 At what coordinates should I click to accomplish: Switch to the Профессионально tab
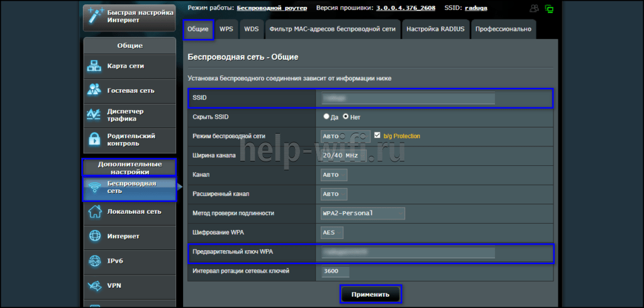[x=503, y=29]
